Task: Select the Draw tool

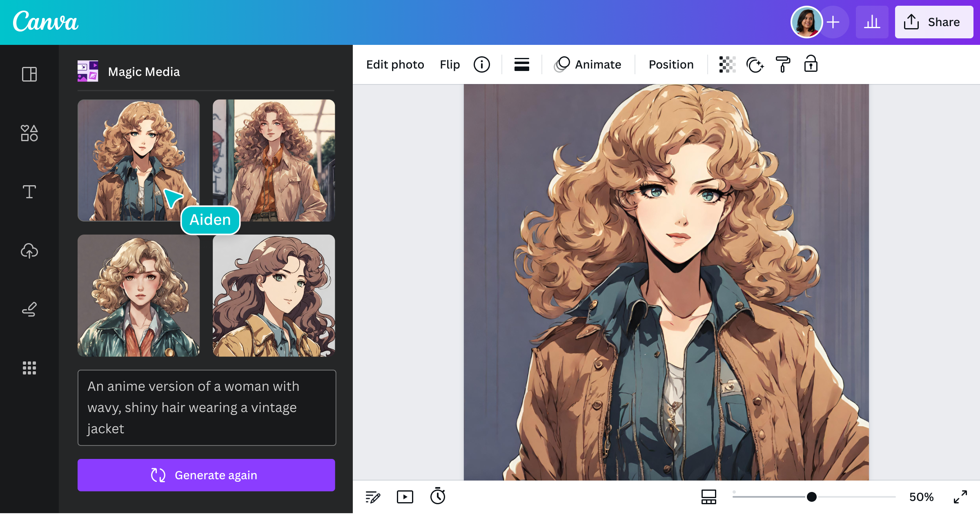Action: click(x=29, y=309)
